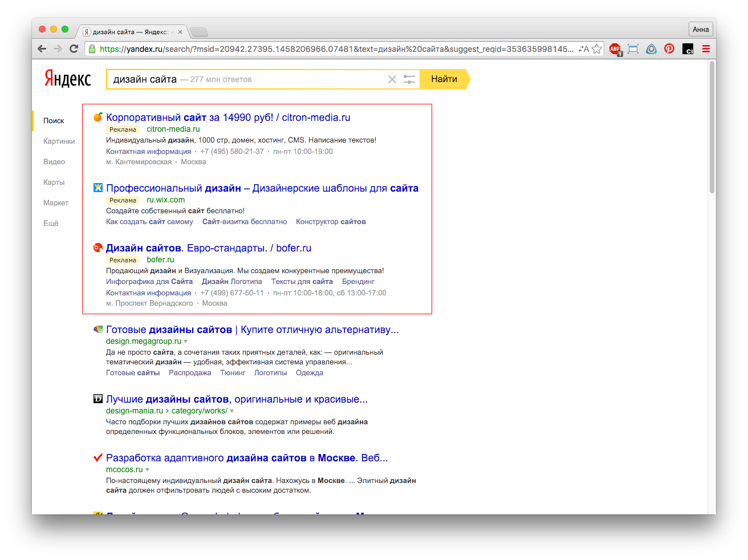Select the Поиск sidebar tab
Screen dimensions: 748x560
(54, 120)
